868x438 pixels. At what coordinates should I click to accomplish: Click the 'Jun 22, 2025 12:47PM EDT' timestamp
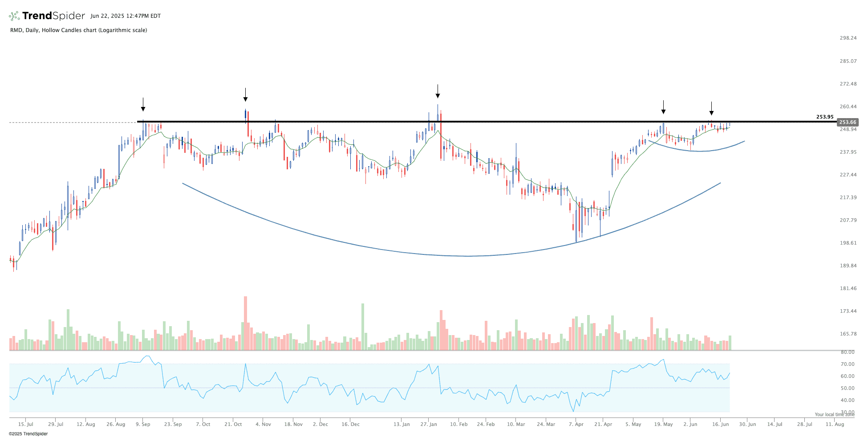126,16
